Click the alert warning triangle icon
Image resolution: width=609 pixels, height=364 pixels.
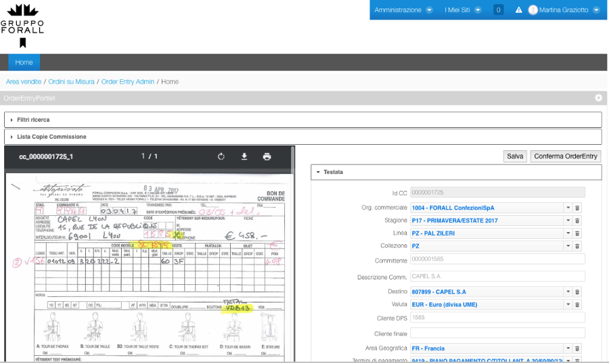(518, 10)
